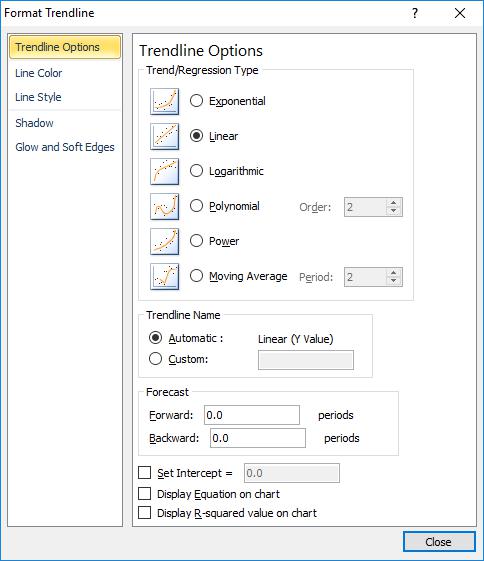The height and width of the screenshot is (561, 484).
Task: Click the Polynomial trendline chart icon
Action: pyautogui.click(x=165, y=206)
